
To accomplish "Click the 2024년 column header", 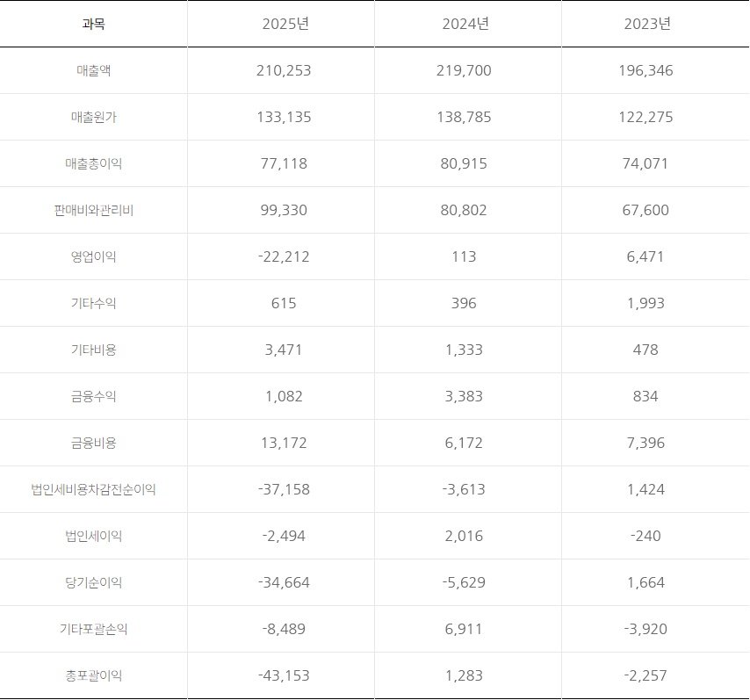I will click(x=465, y=25).
